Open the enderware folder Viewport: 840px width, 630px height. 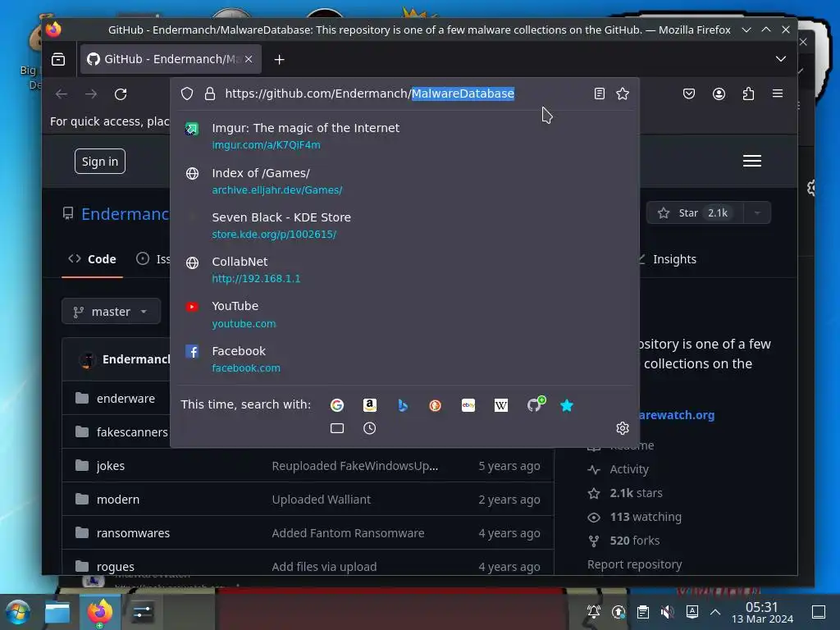tap(126, 399)
